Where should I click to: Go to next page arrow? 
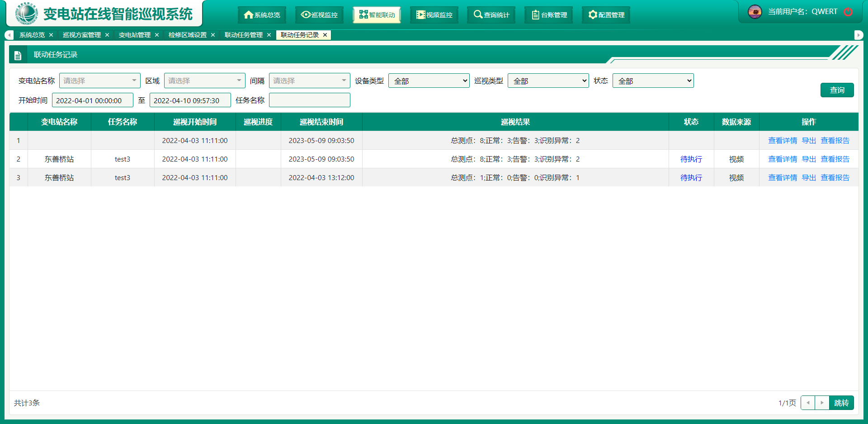(822, 403)
